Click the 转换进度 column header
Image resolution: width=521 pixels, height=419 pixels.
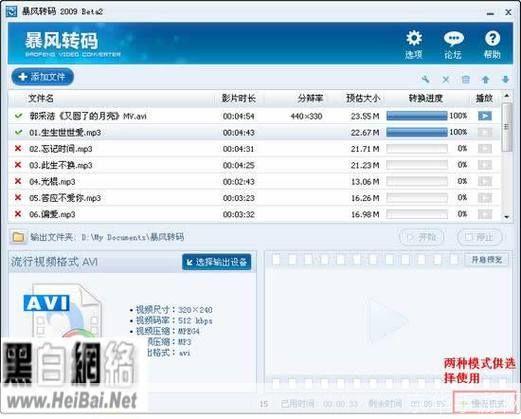click(426, 98)
